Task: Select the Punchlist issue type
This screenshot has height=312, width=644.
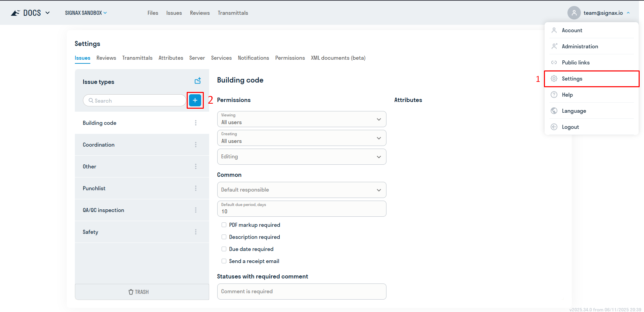Action: point(142,188)
